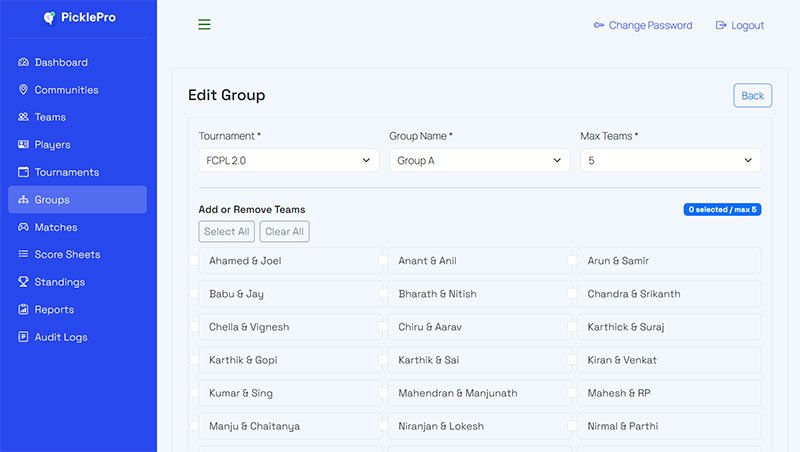Enable the Kiran & Venkat checkbox
Image resolution: width=800 pixels, height=452 pixels.
(572, 360)
